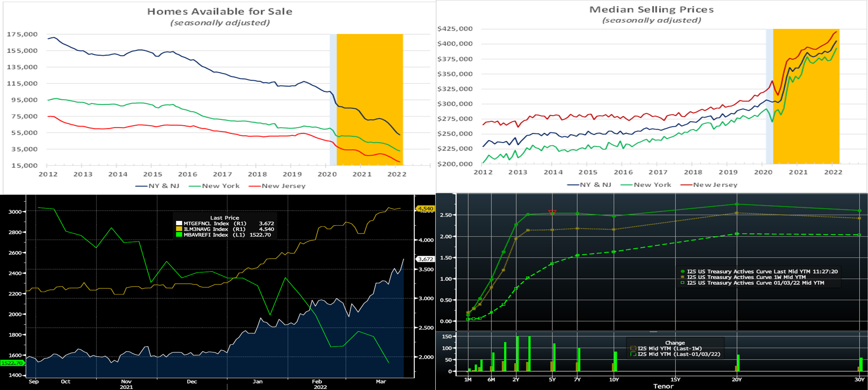Click the 3.672 white price tag on right axis
Viewport: 868px width, 390px height.
(x=425, y=259)
